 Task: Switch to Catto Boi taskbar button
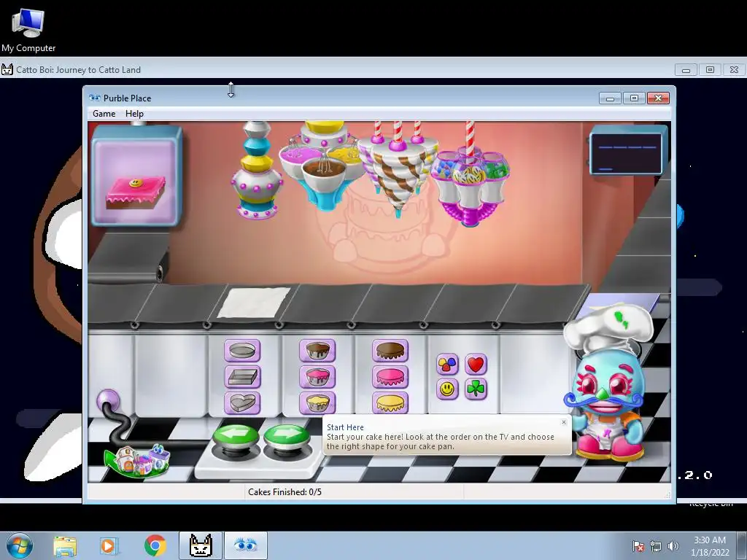point(201,545)
